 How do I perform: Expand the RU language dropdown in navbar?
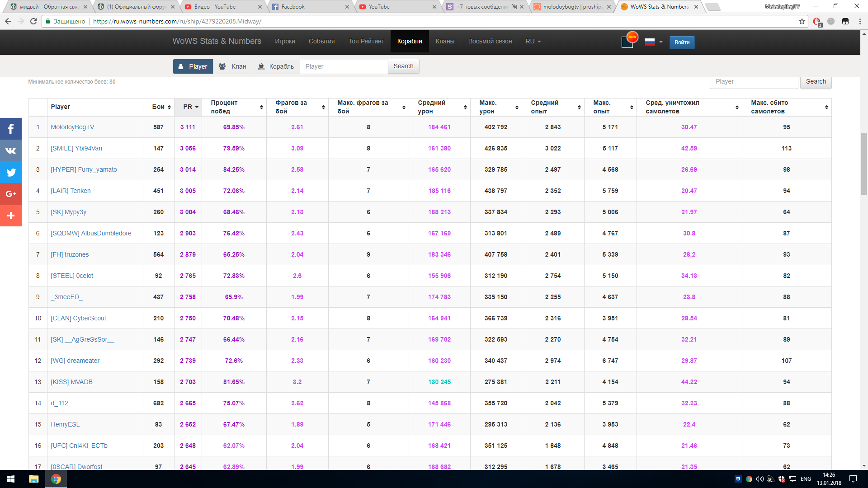coord(533,41)
